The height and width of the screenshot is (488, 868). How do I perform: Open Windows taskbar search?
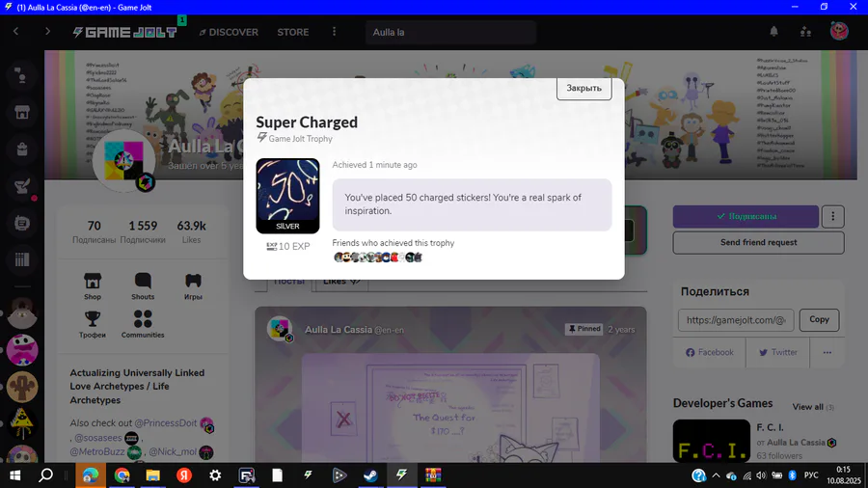pos(46,475)
